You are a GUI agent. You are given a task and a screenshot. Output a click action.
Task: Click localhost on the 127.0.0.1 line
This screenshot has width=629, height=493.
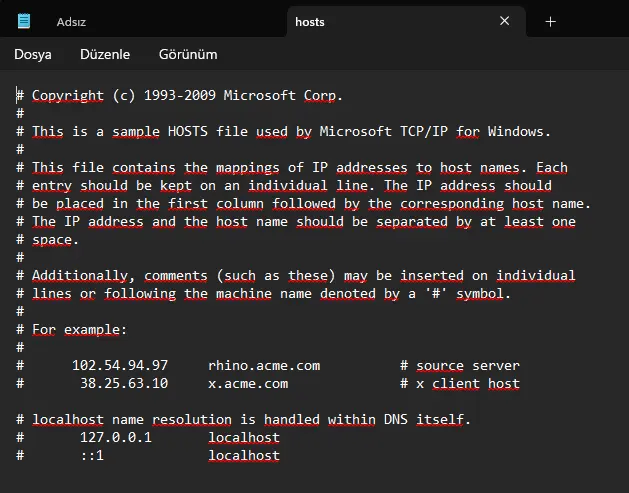click(243, 438)
